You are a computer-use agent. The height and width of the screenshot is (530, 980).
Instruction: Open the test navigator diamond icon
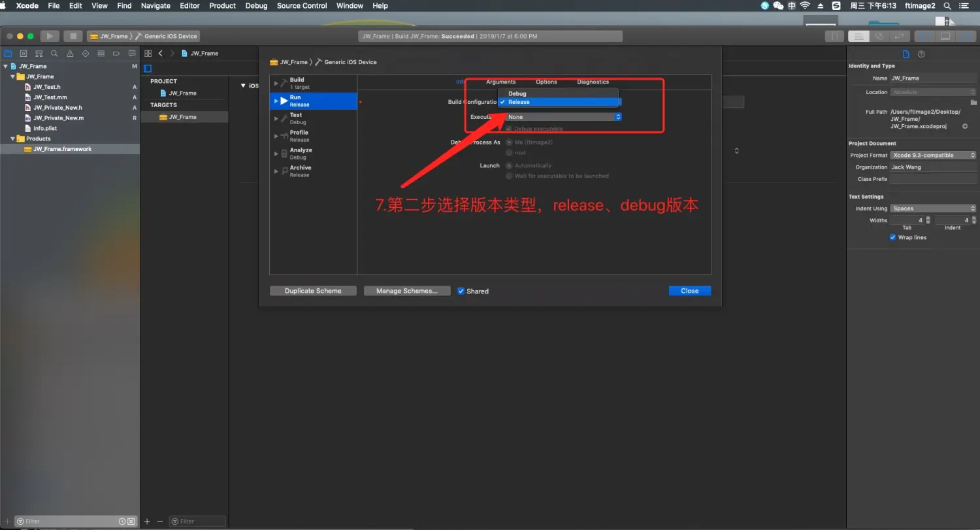[x=86, y=54]
